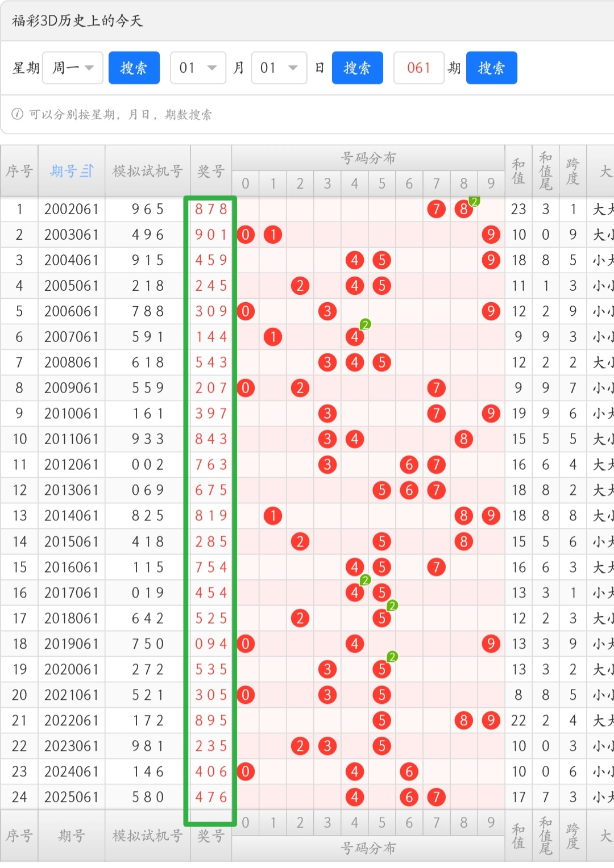Select period 2025061 in the table
This screenshot has width=614, height=868.
tap(72, 797)
